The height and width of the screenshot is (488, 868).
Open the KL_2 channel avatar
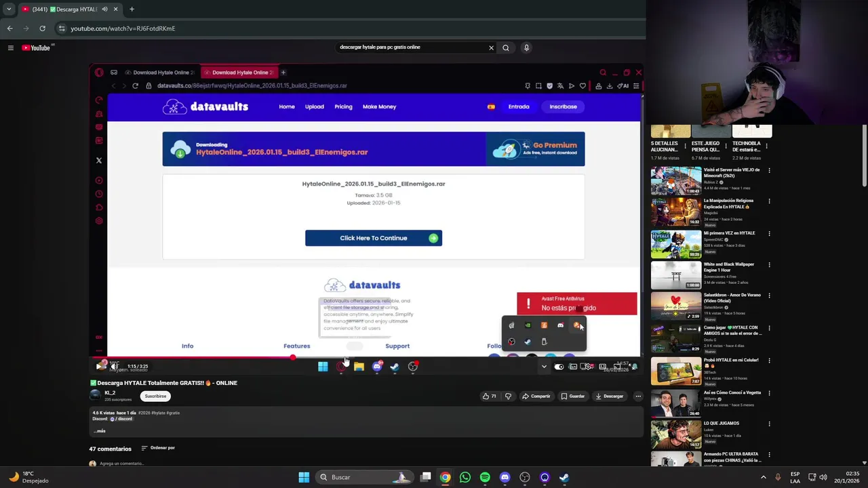[x=95, y=395]
